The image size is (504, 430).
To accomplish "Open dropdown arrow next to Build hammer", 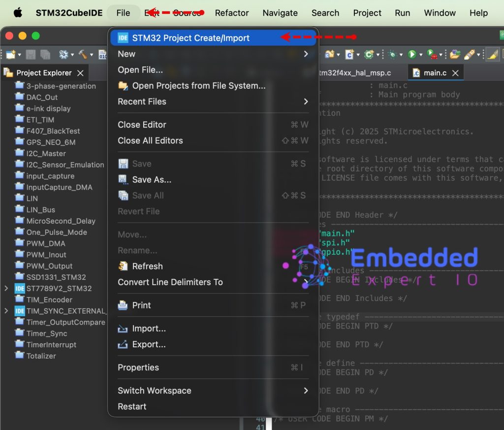I will (x=92, y=55).
